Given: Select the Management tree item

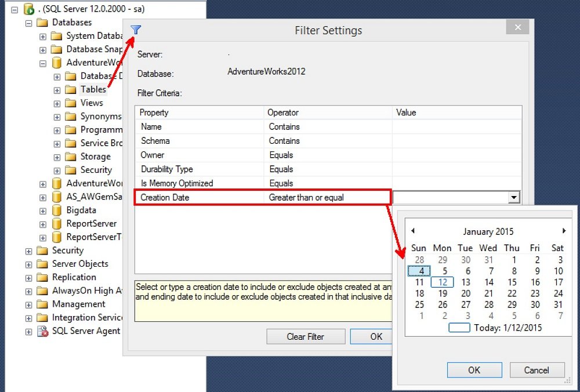Looking at the screenshot, I should tap(78, 304).
